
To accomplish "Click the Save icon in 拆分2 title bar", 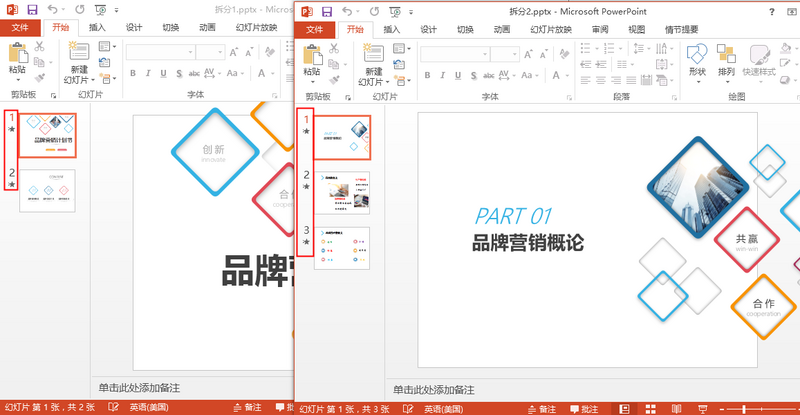I will tap(327, 11).
